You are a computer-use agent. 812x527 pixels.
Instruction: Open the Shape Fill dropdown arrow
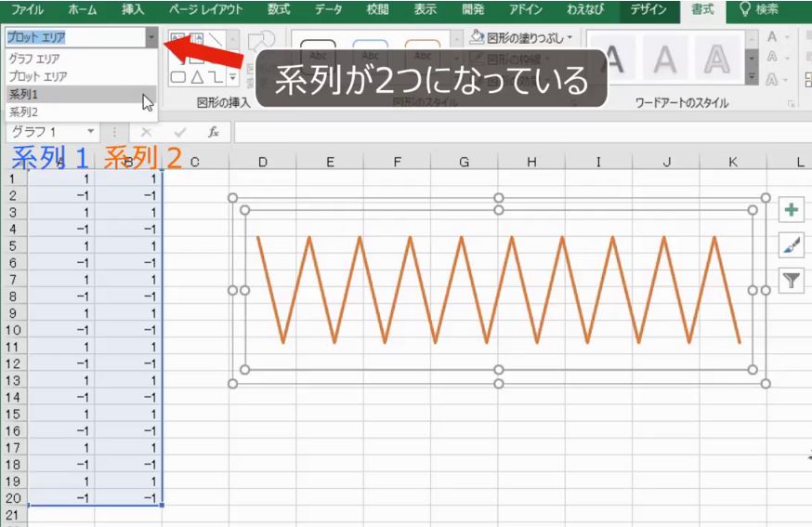(570, 37)
